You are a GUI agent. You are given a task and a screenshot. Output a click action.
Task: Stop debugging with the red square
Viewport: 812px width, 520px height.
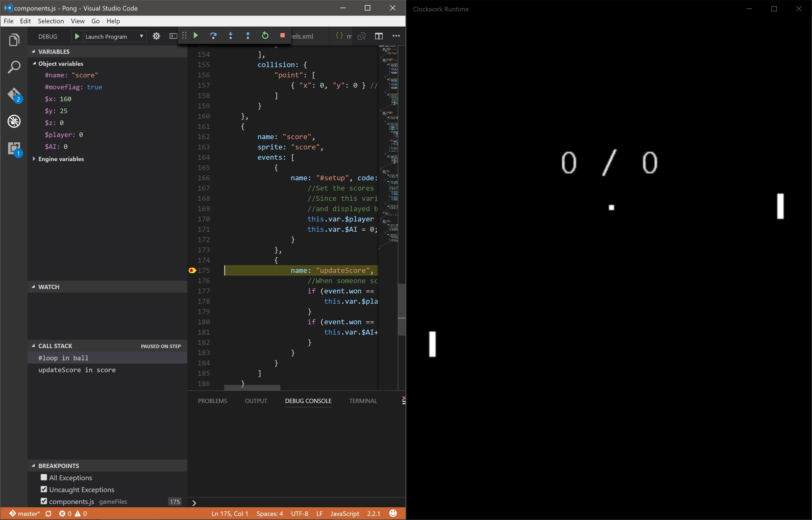pos(283,35)
